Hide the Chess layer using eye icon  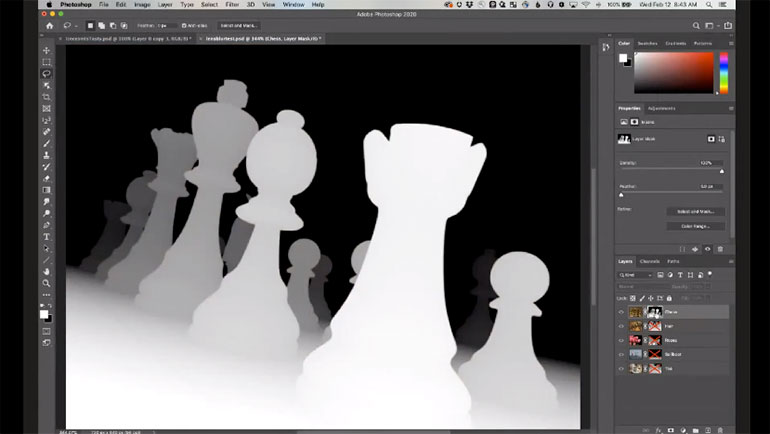click(x=621, y=312)
